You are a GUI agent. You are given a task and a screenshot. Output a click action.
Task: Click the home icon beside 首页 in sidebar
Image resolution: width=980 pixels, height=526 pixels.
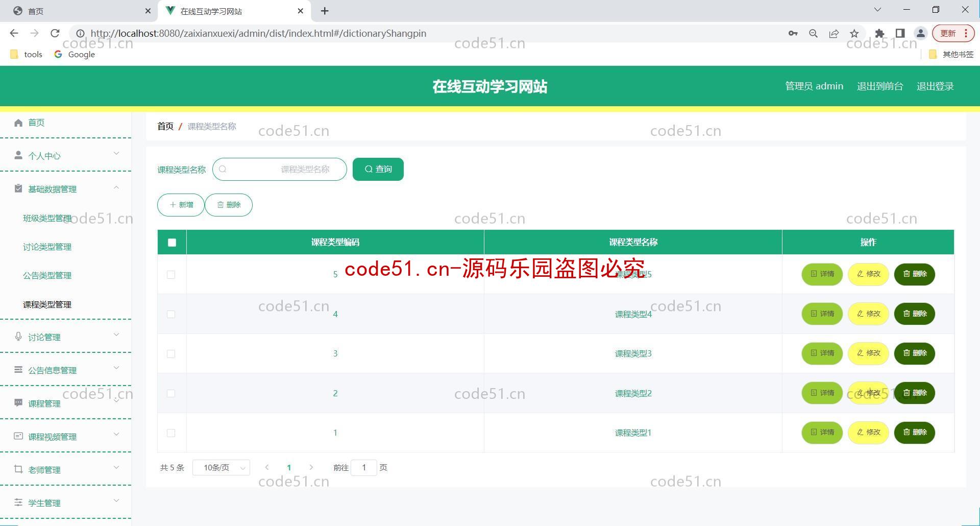(x=18, y=123)
